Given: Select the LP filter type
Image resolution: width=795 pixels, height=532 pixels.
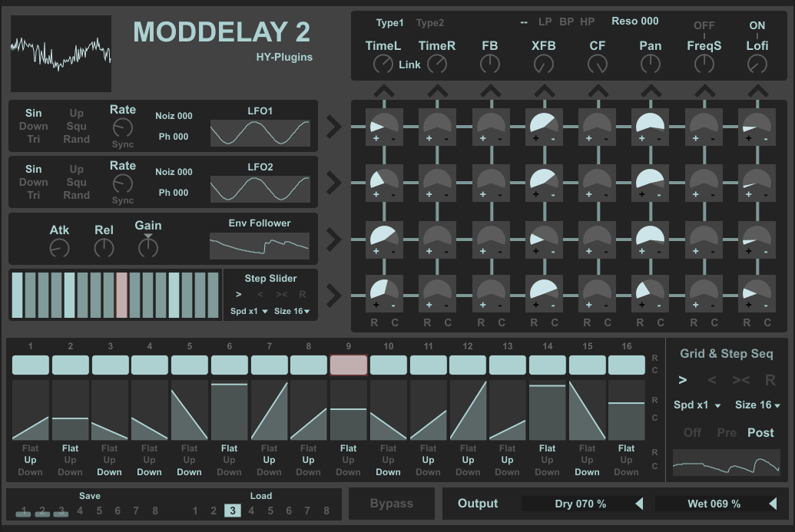Looking at the screenshot, I should (545, 21).
